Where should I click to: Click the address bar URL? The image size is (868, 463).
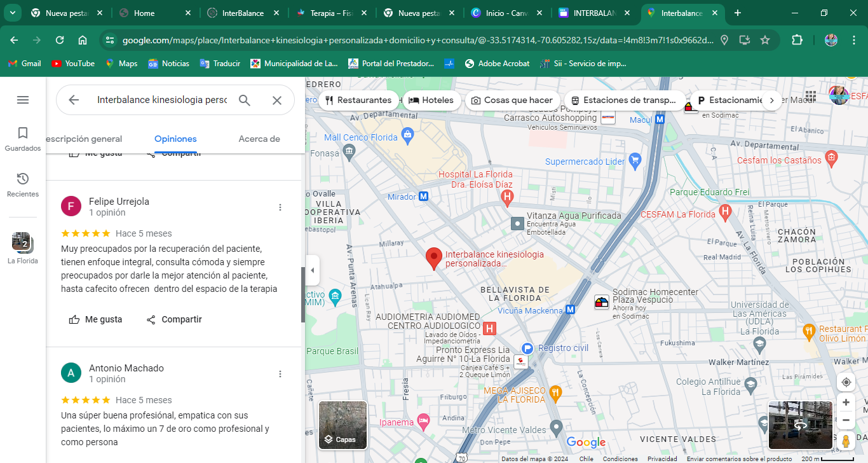tap(417, 40)
